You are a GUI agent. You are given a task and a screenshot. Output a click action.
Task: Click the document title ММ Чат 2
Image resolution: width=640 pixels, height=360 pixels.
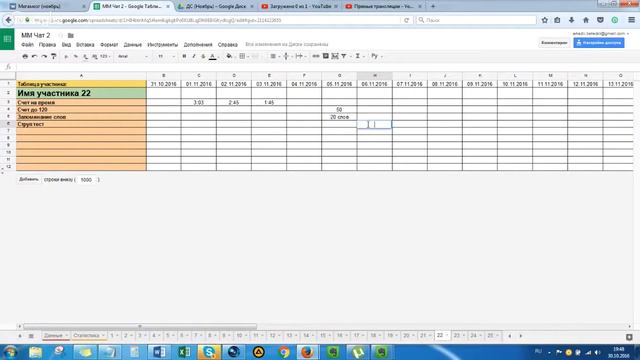36,36
